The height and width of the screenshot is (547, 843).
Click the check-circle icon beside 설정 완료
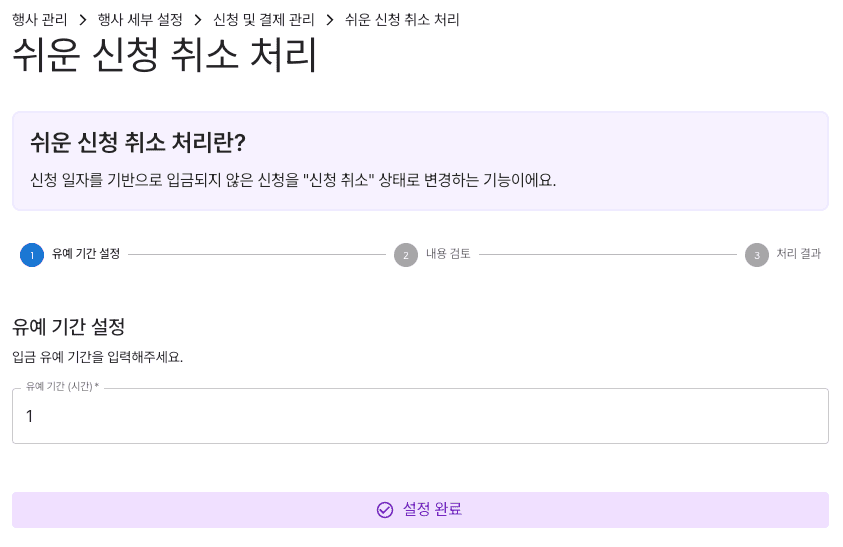coord(385,510)
